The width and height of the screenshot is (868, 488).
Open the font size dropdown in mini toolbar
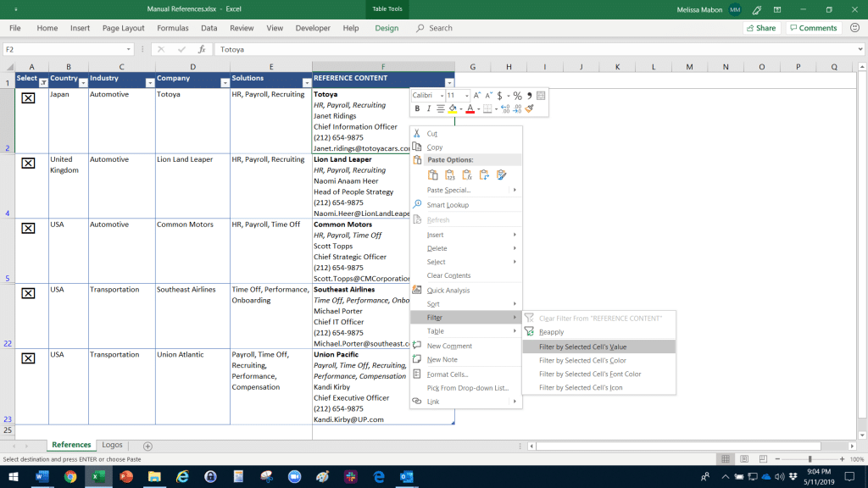pyautogui.click(x=466, y=96)
